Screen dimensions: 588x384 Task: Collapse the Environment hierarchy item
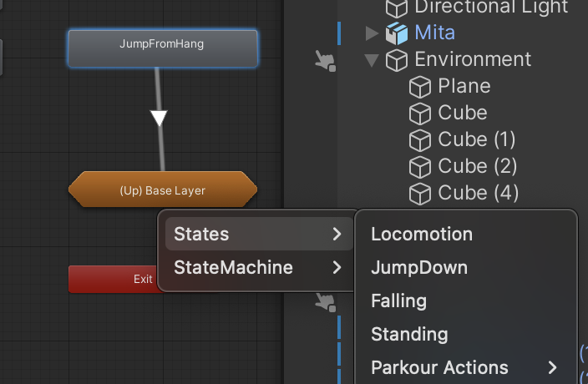pyautogui.click(x=373, y=60)
